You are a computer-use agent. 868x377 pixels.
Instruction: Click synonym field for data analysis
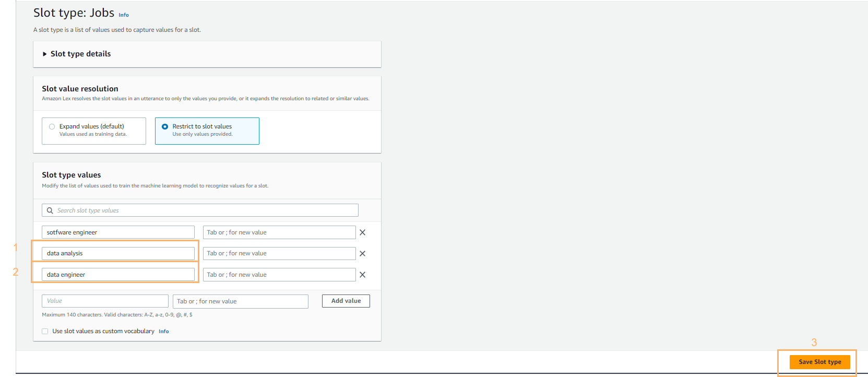[x=279, y=253]
